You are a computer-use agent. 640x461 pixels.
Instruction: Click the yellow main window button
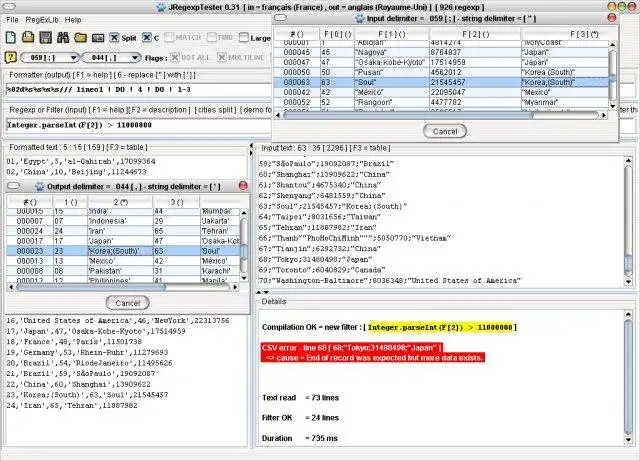click(612, 7)
